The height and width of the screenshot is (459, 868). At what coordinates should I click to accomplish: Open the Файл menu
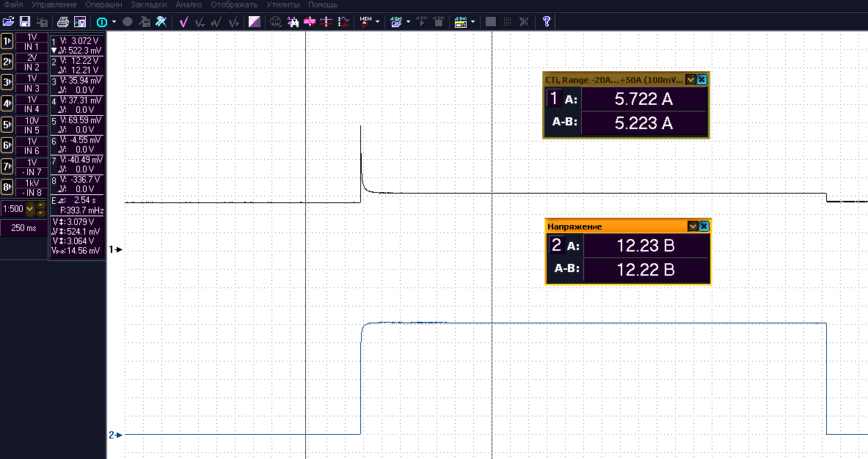[x=13, y=4]
